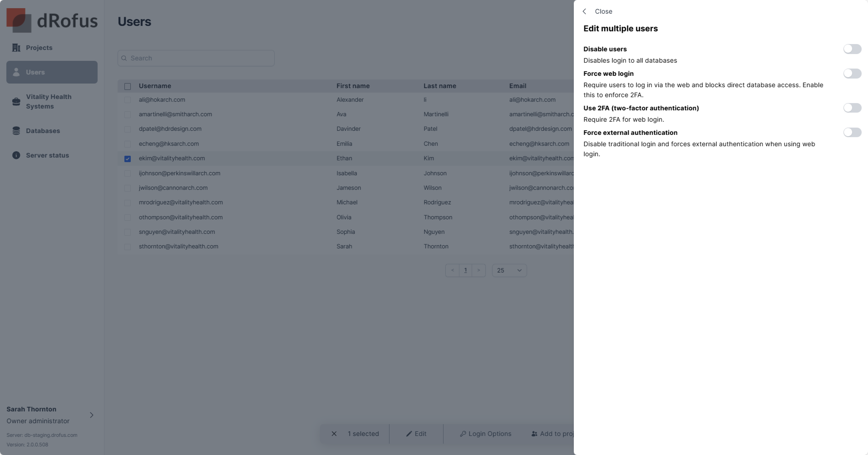Clear selection with the X icon
Screen dimensions: 868x455
click(x=334, y=434)
